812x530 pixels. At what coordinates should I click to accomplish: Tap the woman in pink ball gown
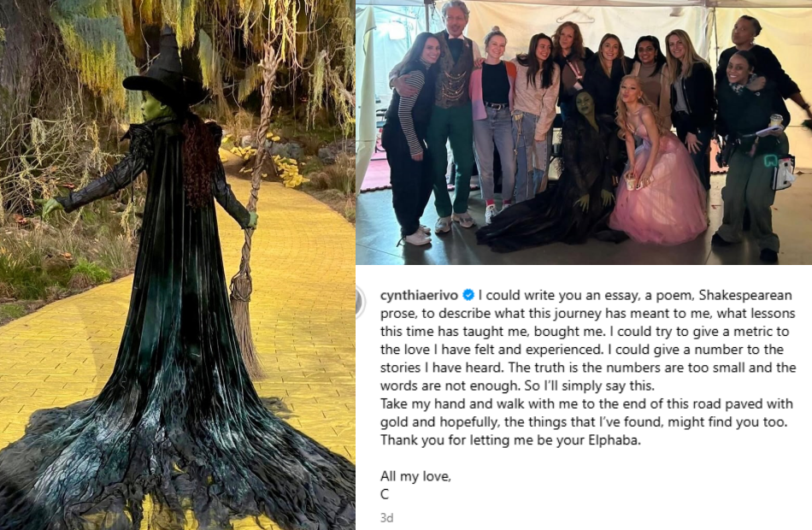coord(657,166)
